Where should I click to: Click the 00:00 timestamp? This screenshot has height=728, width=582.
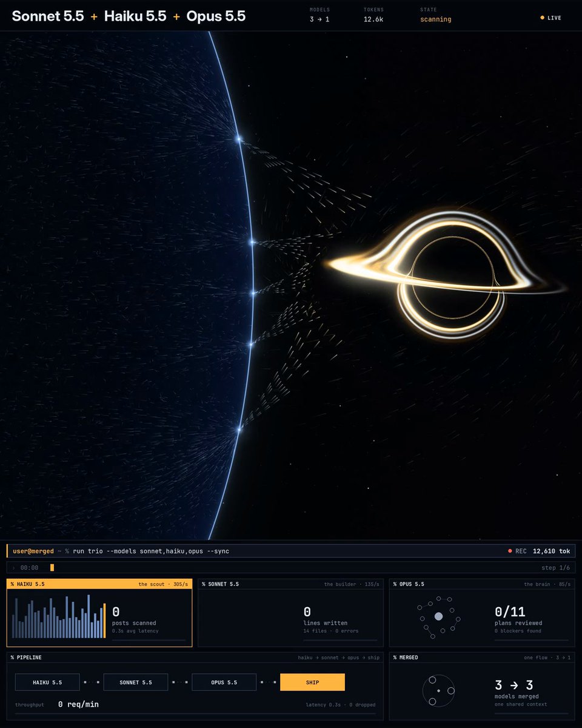coord(29,568)
